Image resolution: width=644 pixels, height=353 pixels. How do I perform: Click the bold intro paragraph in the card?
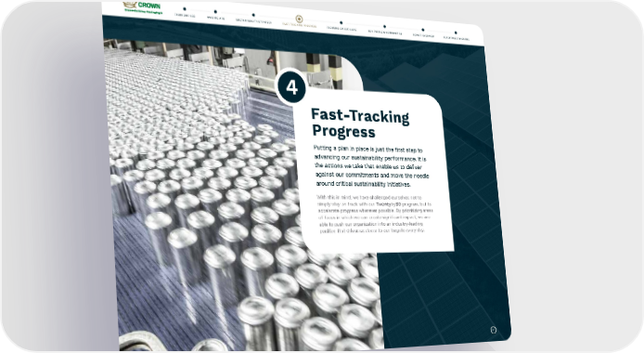click(371, 166)
